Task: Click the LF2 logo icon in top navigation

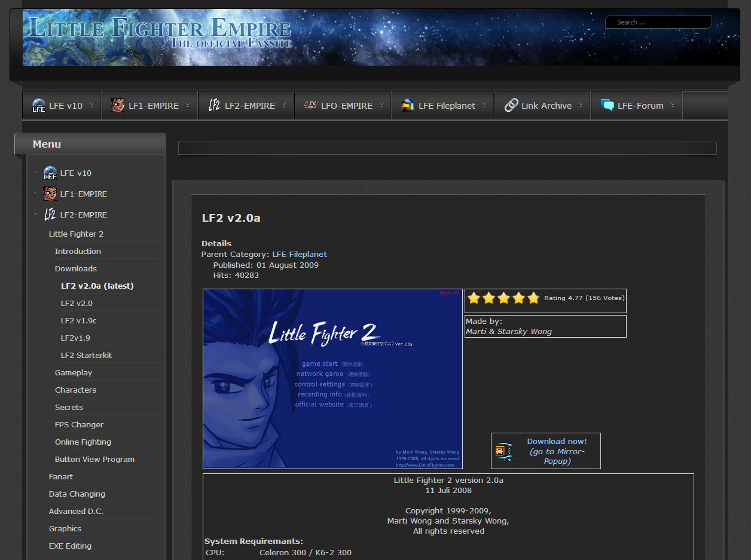Action: (x=215, y=105)
